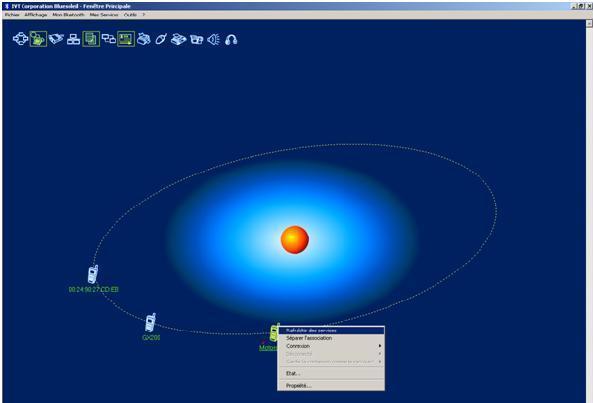Select the highlighted Object Push service icon

click(126, 39)
